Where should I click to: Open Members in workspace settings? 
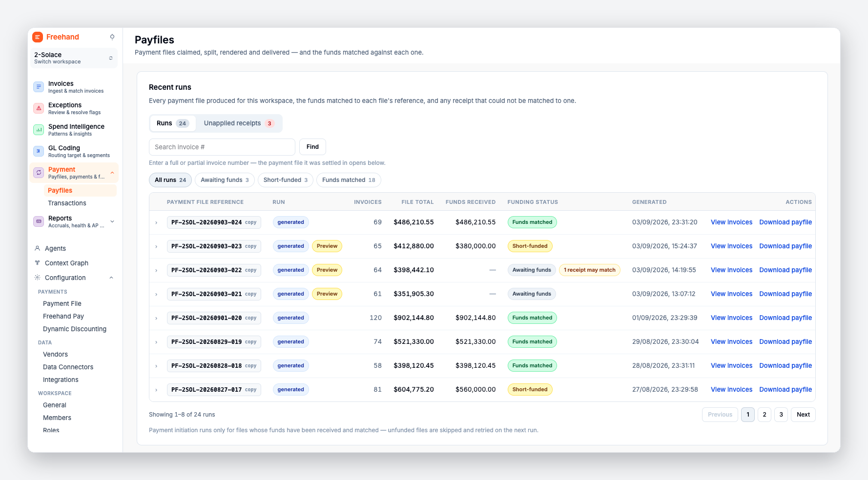coord(57,418)
